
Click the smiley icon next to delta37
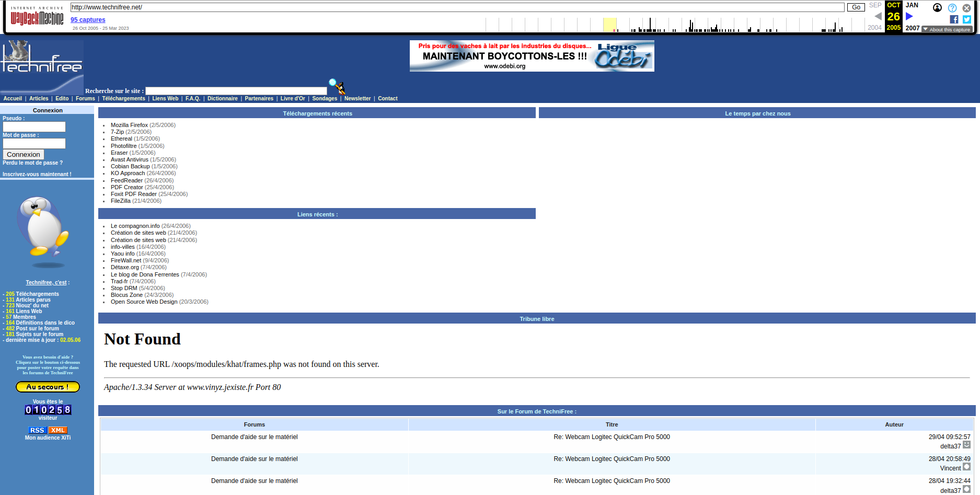click(x=966, y=445)
